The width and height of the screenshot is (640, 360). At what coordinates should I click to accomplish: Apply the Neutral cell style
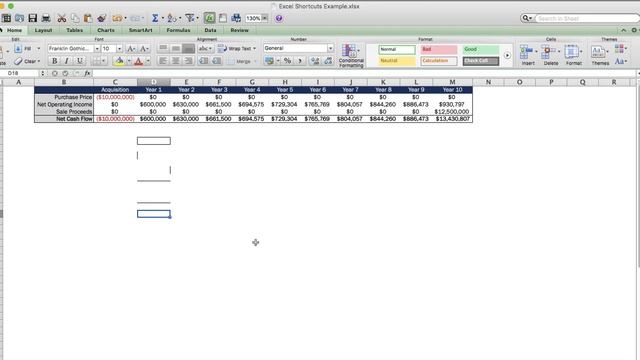pyautogui.click(x=397, y=61)
